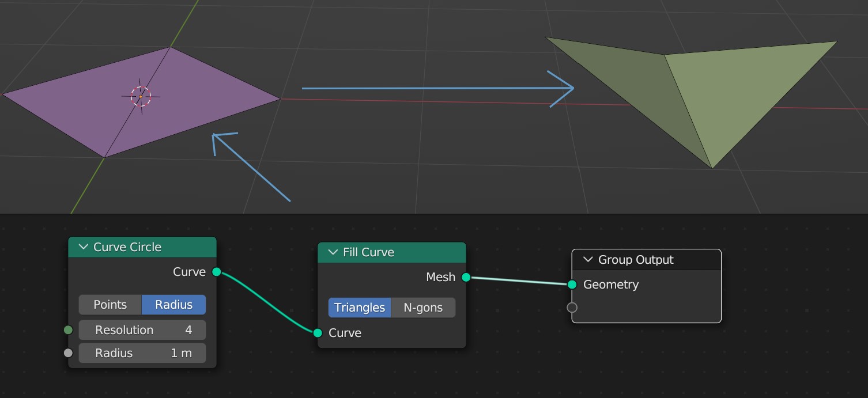Click the noodle from Mesh to Geometry
This screenshot has height=398, width=868.
pos(519,281)
